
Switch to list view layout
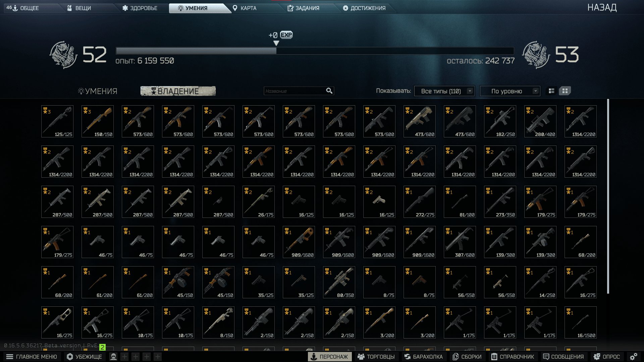pyautogui.click(x=551, y=91)
